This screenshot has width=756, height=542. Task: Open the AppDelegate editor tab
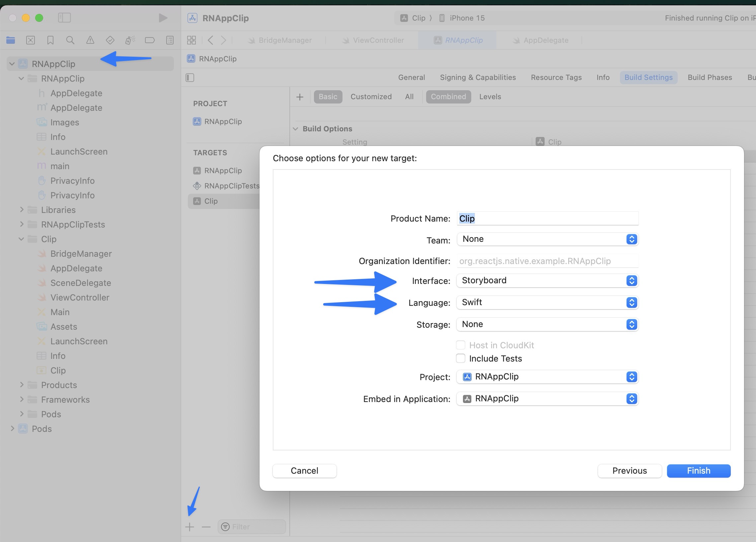(x=540, y=40)
